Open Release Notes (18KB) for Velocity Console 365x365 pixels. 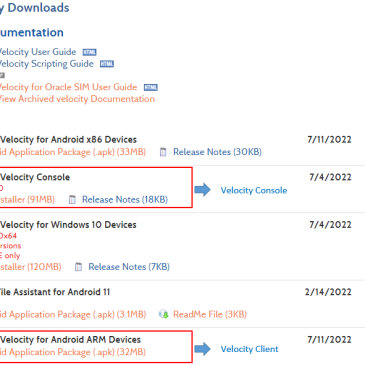[x=125, y=200]
